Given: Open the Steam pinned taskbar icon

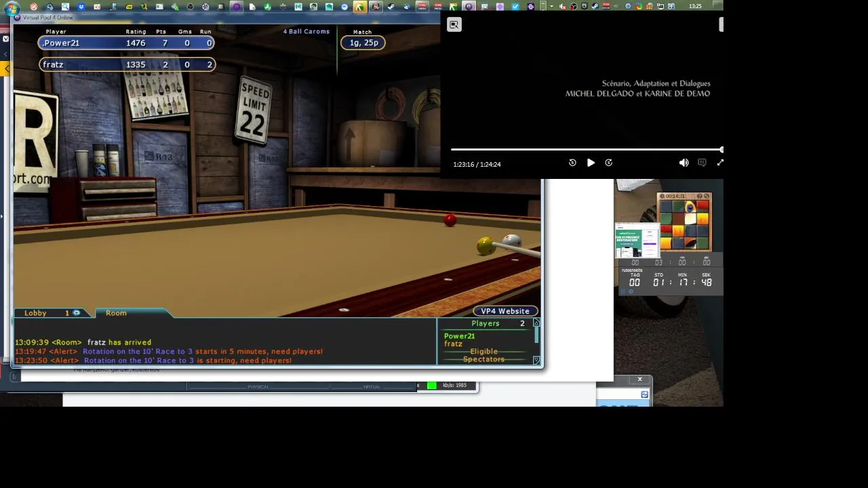Looking at the screenshot, I should (x=391, y=6).
